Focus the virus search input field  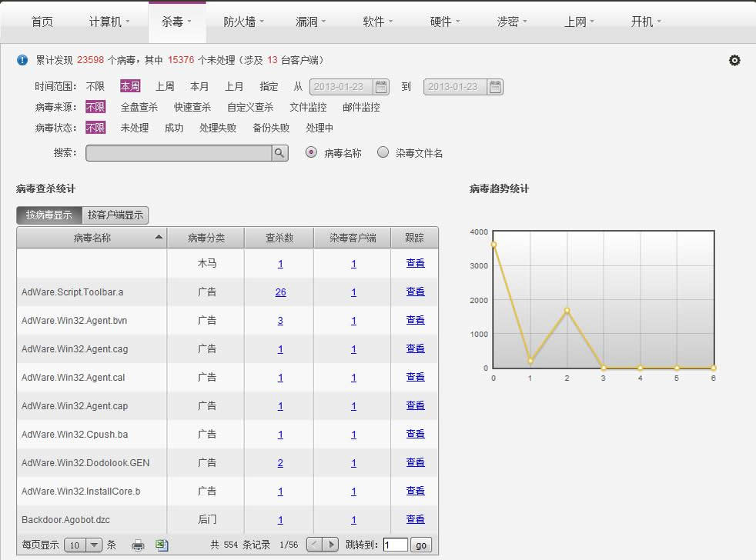[x=179, y=153]
